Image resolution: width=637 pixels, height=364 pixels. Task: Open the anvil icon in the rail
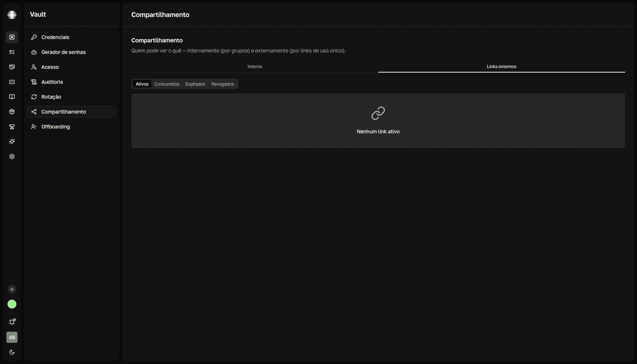click(12, 126)
